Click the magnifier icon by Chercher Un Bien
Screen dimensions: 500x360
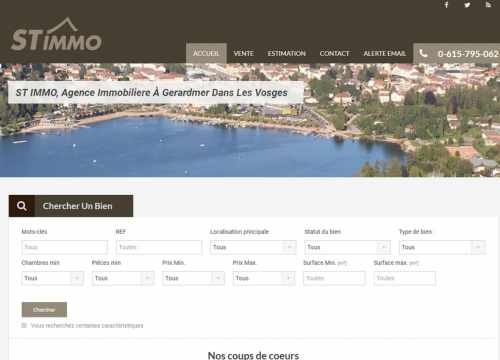(22, 206)
